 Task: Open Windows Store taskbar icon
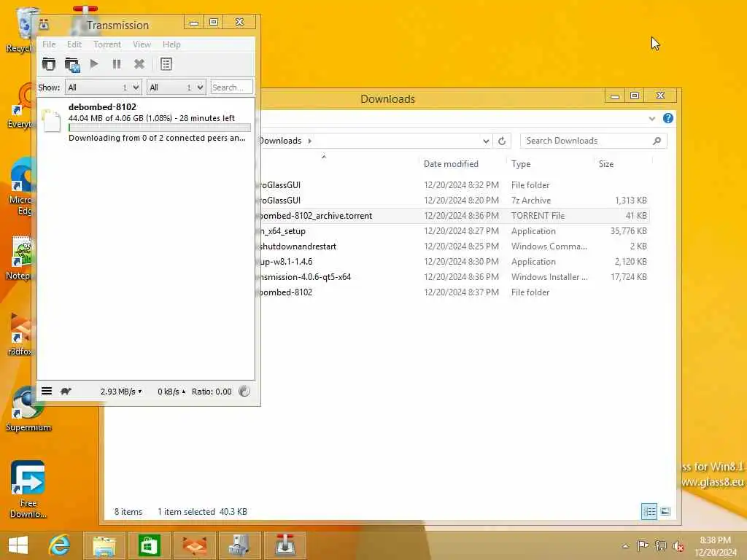[x=149, y=545]
